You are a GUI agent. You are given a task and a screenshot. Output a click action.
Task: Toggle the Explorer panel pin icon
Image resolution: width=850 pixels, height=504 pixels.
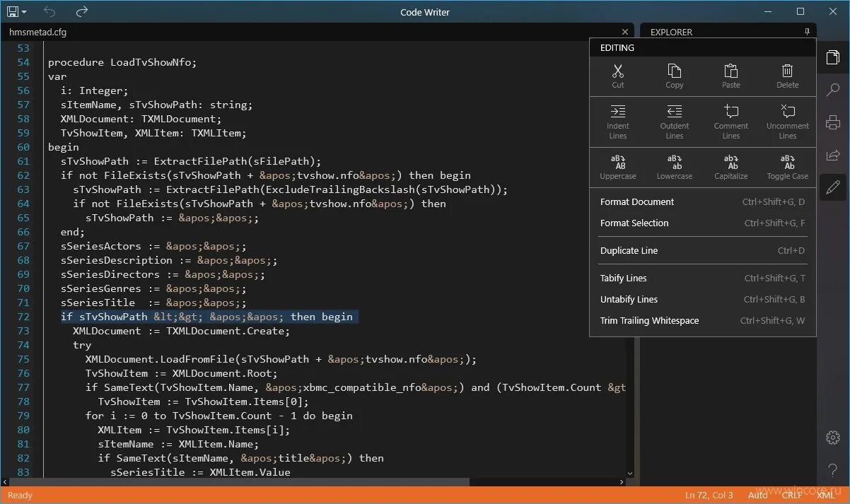(807, 32)
